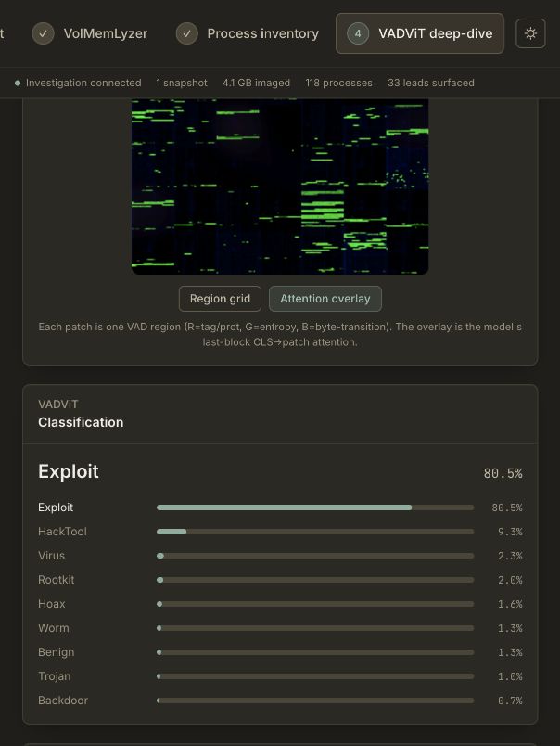Image resolution: width=560 pixels, height=746 pixels.
Task: Switch view to Attention overlay
Action: [x=325, y=299]
